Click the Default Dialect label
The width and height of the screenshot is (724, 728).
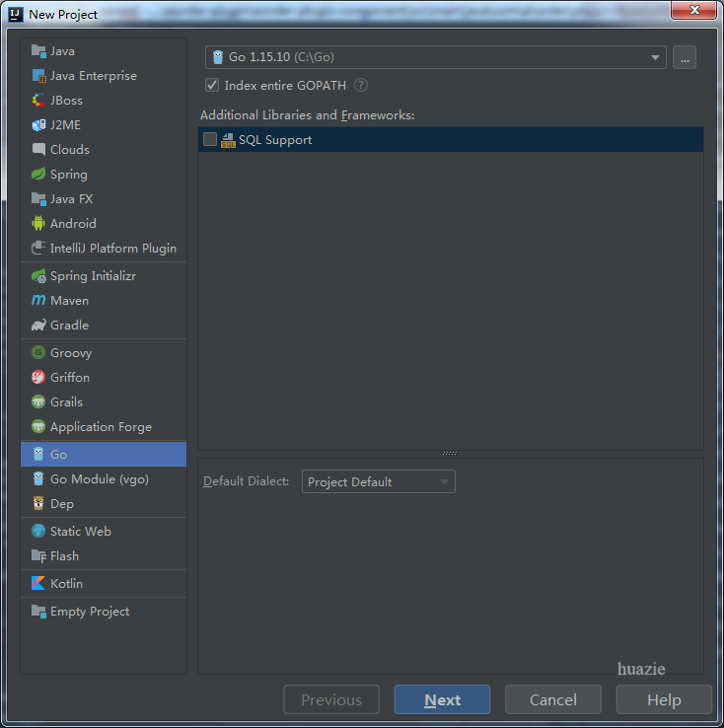click(x=247, y=481)
